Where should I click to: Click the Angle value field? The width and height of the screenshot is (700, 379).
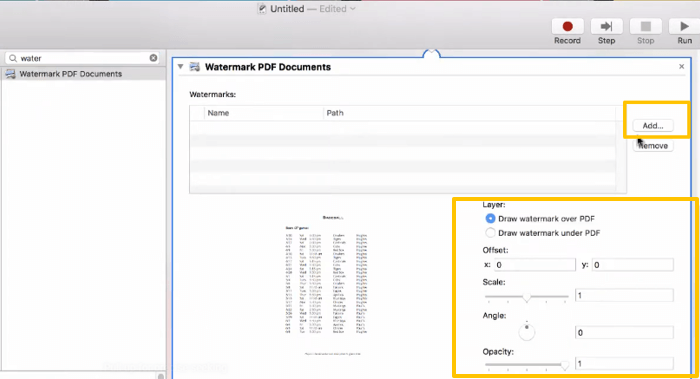[x=624, y=333]
